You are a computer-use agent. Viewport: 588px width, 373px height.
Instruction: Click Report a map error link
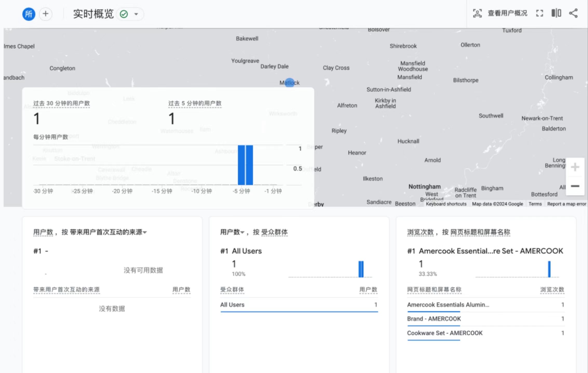pyautogui.click(x=566, y=204)
